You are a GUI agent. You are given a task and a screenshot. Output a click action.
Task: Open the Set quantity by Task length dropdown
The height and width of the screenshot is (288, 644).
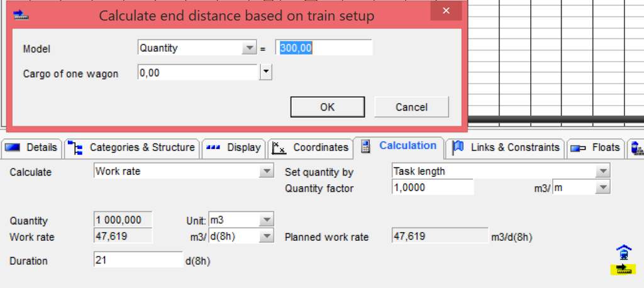coord(501,171)
